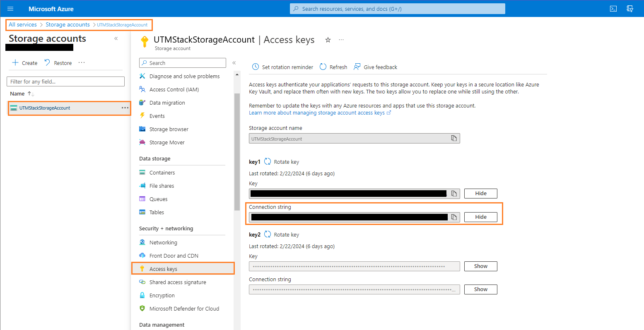Create a new storage account

pos(25,63)
